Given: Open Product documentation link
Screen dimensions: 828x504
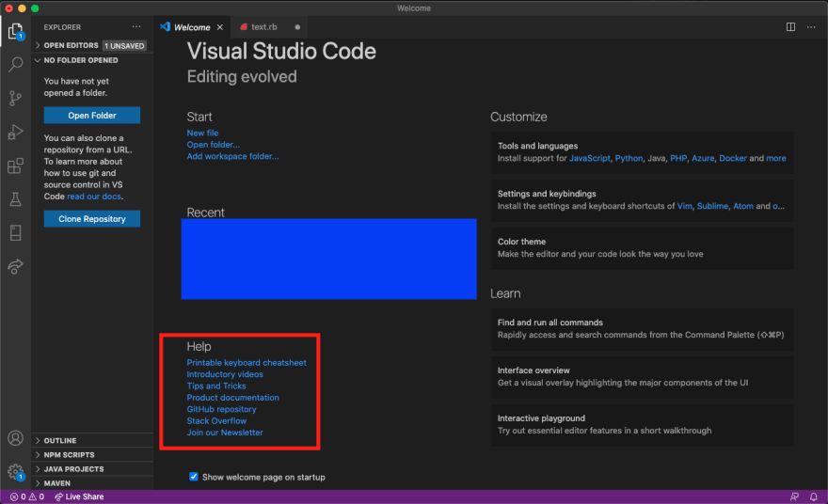Looking at the screenshot, I should pos(232,398).
